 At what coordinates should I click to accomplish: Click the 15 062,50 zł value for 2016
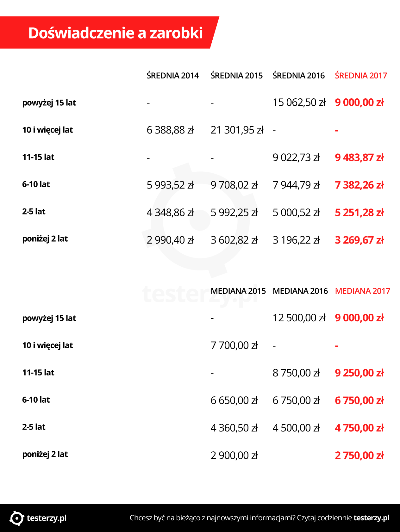(299, 102)
